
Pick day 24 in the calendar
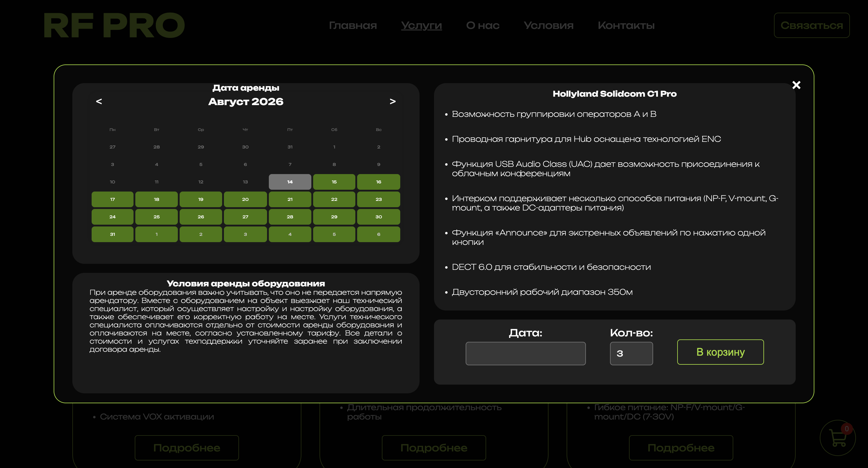point(112,217)
